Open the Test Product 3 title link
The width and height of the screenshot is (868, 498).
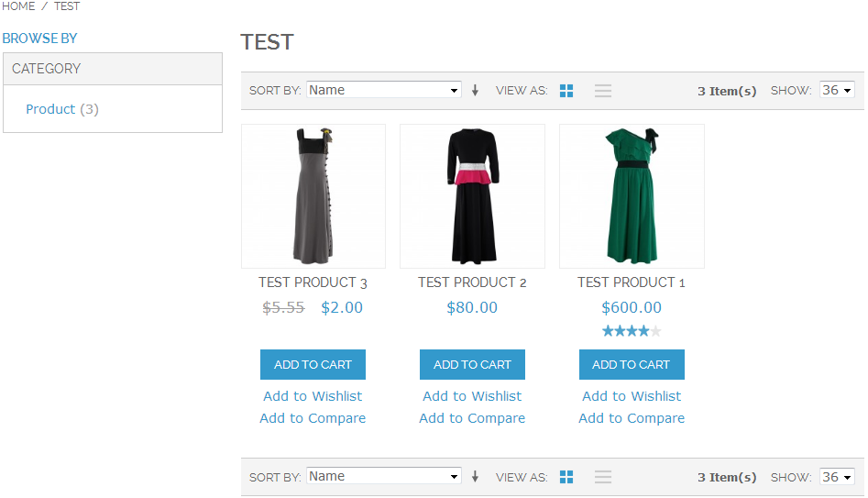[313, 282]
